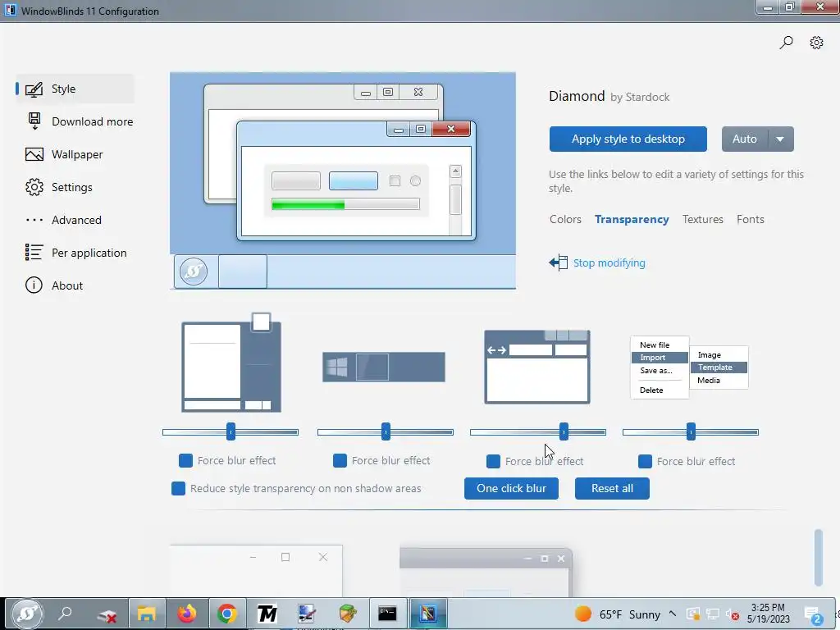Open the notification center icon

(813, 614)
